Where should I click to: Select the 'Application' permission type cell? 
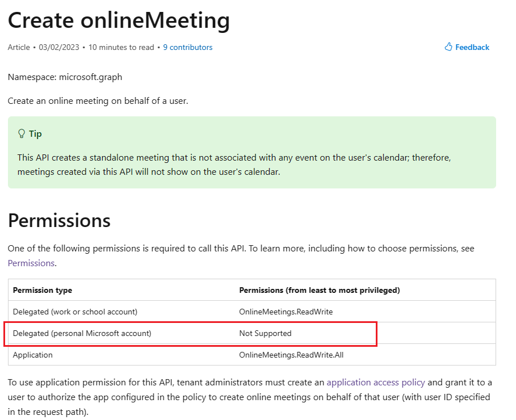(x=32, y=355)
